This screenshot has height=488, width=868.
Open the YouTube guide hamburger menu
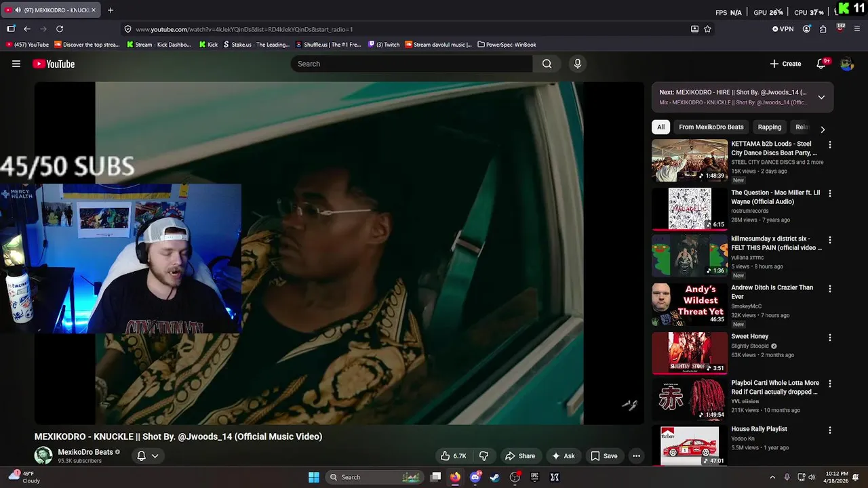coord(16,64)
